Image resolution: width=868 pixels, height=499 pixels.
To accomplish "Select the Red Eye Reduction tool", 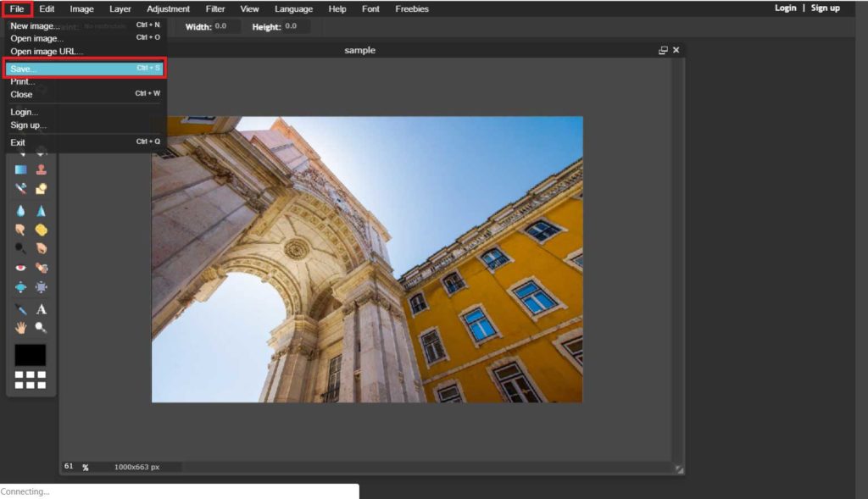I will coord(20,268).
